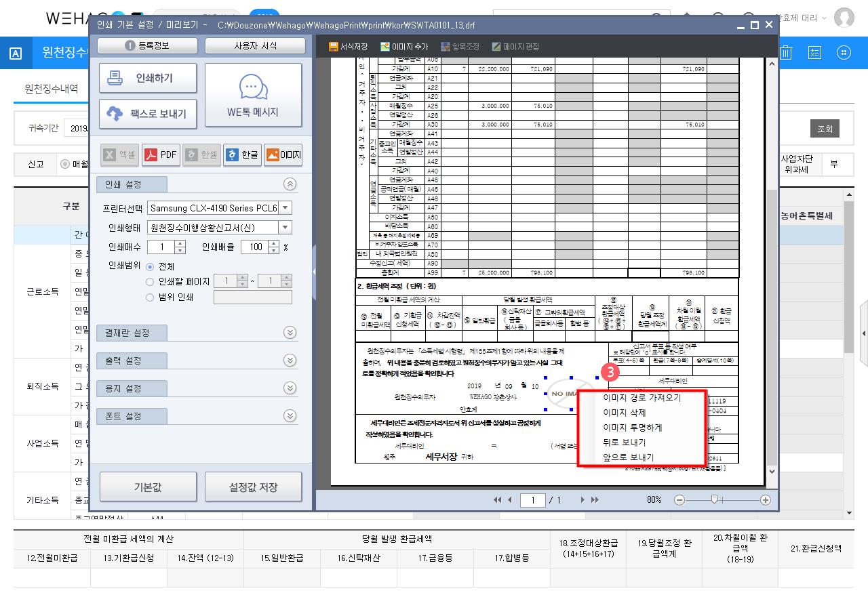Select 이미지 투명하게 menu entry

(632, 428)
